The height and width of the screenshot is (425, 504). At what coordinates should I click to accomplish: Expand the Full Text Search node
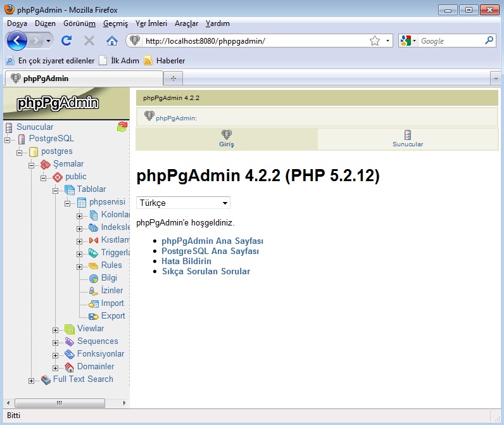coord(31,381)
